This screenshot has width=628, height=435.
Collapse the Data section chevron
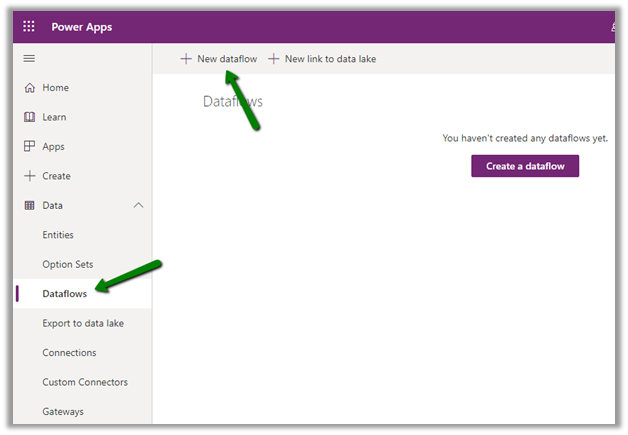point(138,205)
